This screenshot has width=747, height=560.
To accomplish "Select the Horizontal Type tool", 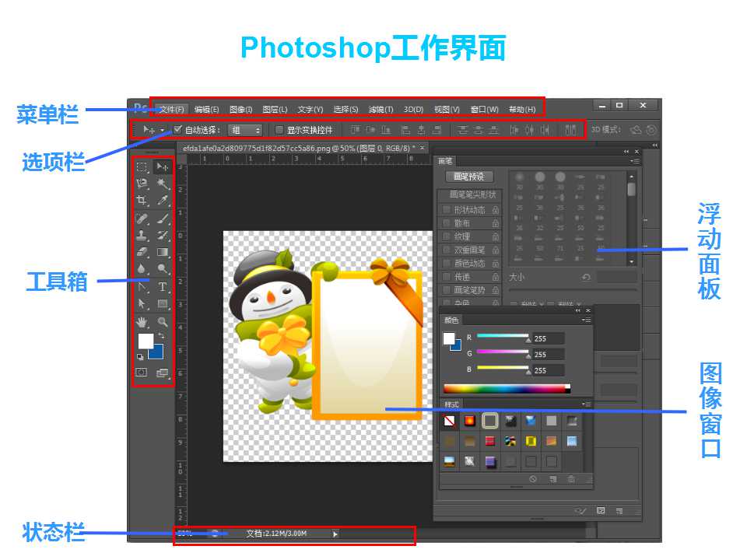I will pyautogui.click(x=163, y=287).
